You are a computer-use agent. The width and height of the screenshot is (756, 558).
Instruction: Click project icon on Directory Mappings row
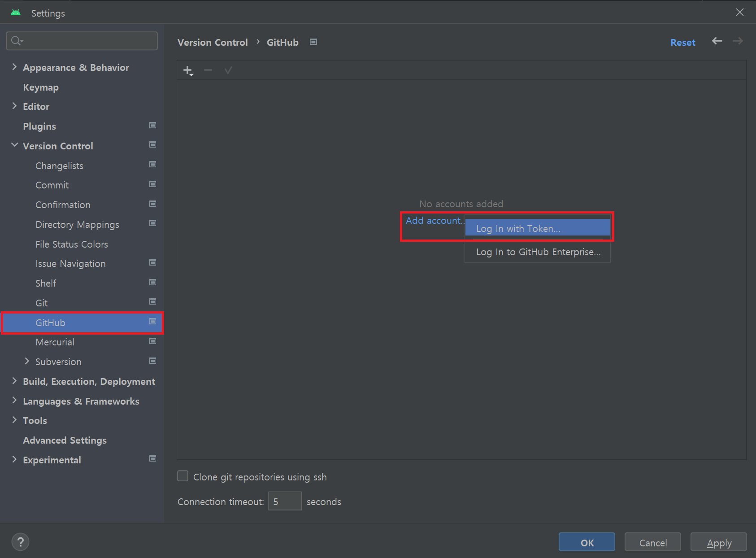pos(153,223)
